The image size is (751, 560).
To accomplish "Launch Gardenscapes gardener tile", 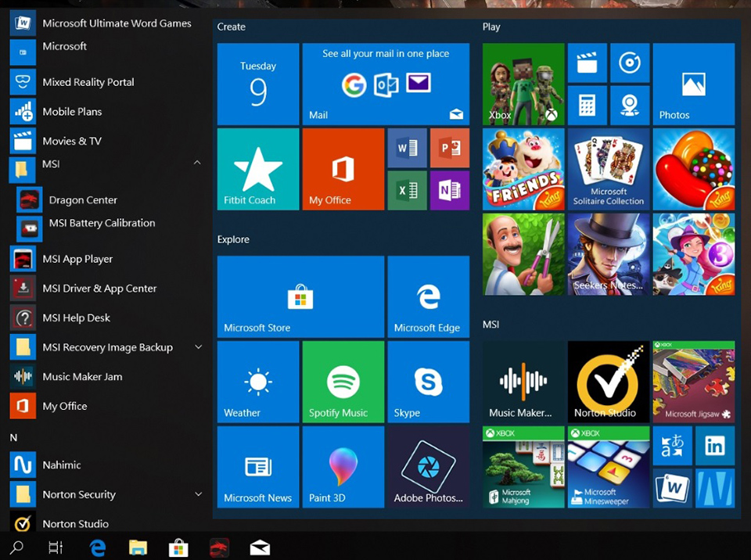I will click(x=523, y=254).
